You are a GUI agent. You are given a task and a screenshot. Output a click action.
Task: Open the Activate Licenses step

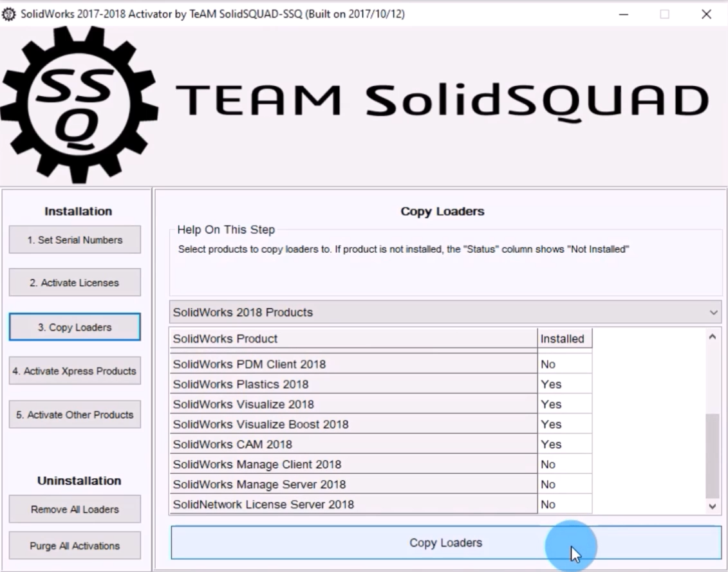point(75,283)
